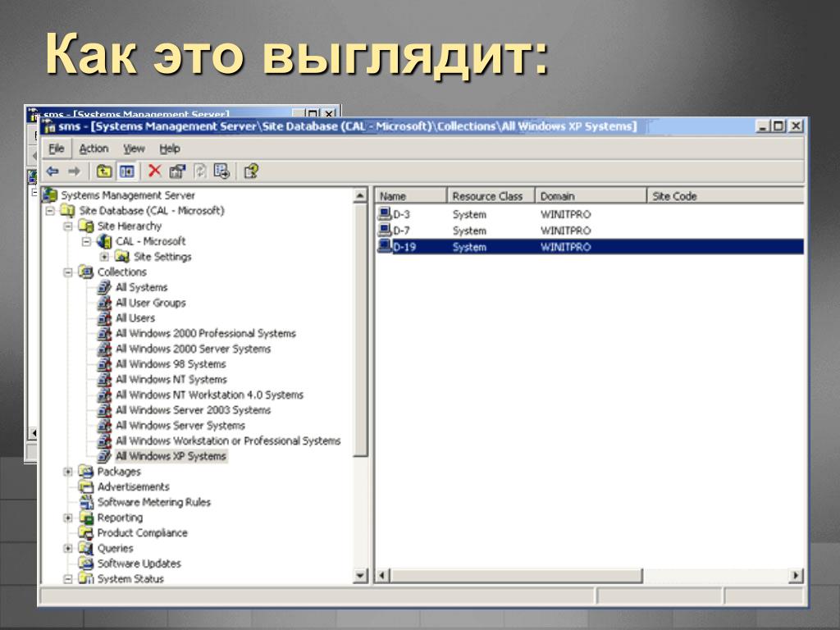Click the Advertisements node icon

[x=86, y=487]
